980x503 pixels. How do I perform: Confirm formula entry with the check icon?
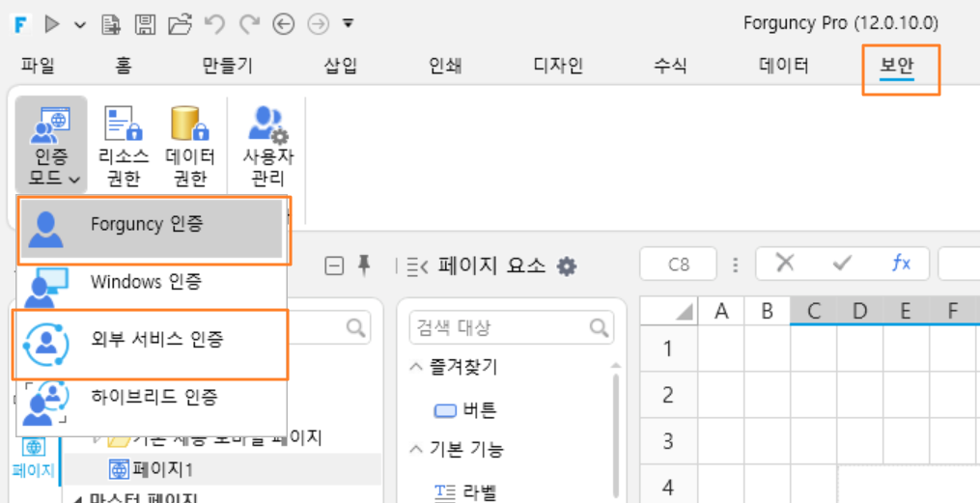tap(843, 264)
